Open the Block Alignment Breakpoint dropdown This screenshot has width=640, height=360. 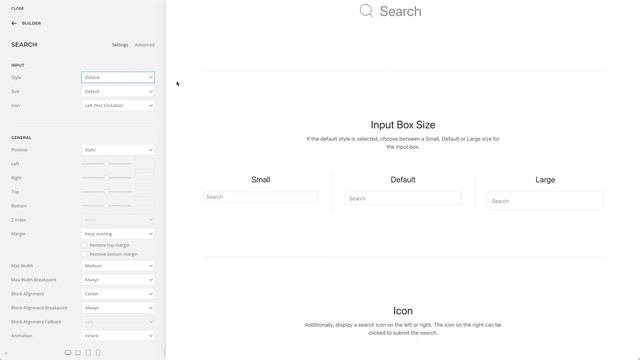tap(118, 308)
